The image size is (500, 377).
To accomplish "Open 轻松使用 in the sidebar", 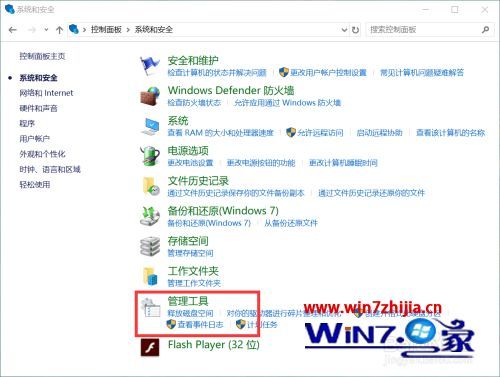I will pos(35,184).
